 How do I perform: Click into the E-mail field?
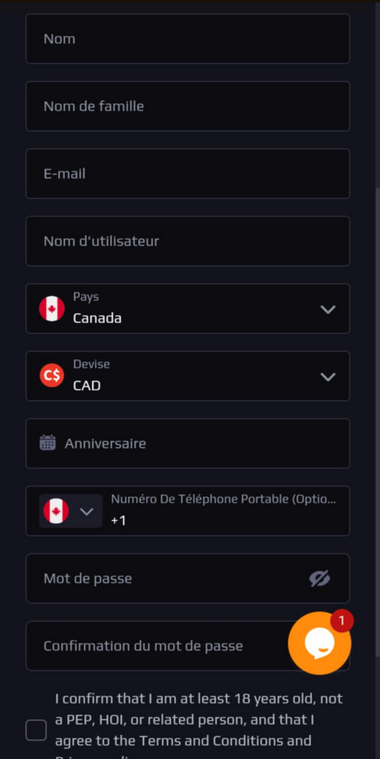coord(188,174)
